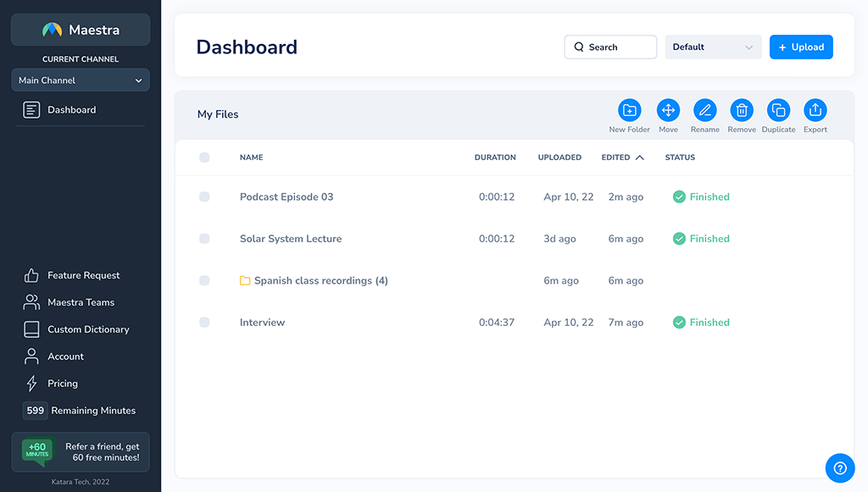Click the Duplicate icon
This screenshot has height=492, width=868.
pyautogui.click(x=778, y=110)
